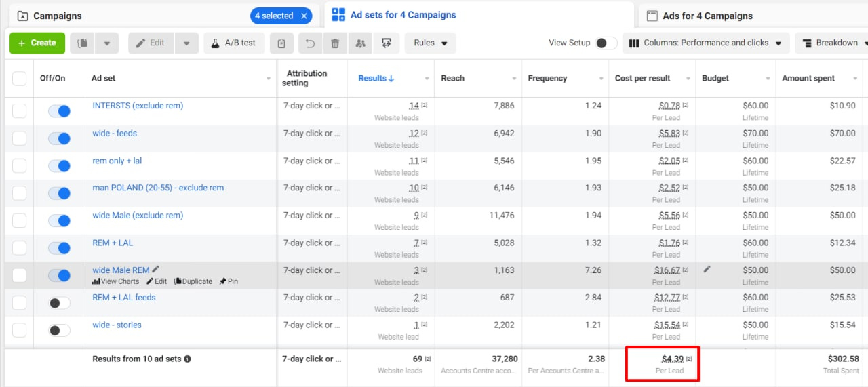Expand the Columns: Performance and clicks dropdown

point(705,43)
